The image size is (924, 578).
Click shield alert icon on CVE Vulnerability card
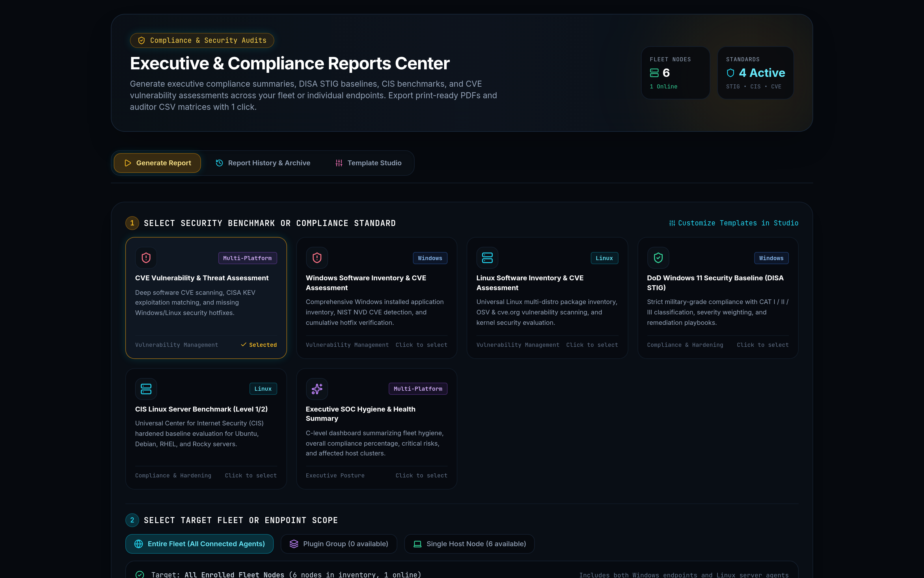point(146,258)
